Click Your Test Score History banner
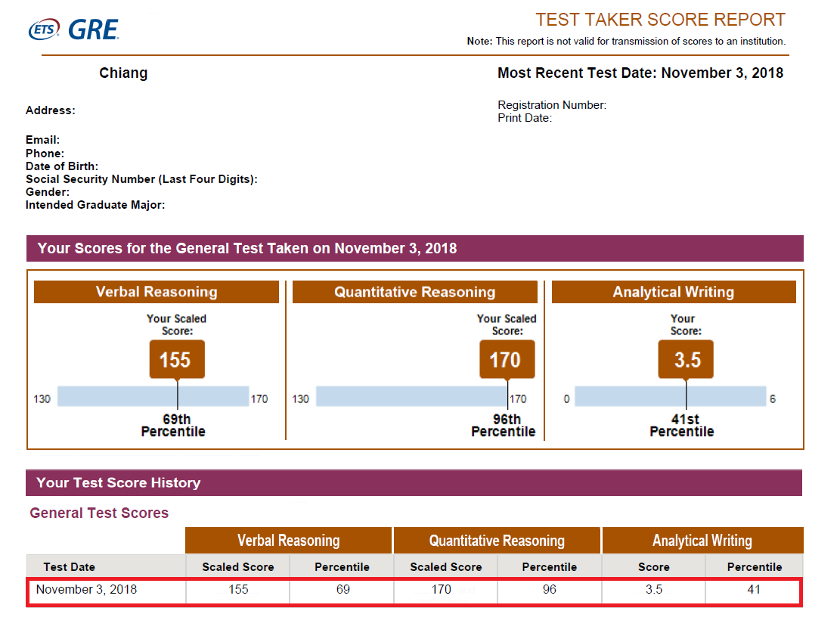 414,482
